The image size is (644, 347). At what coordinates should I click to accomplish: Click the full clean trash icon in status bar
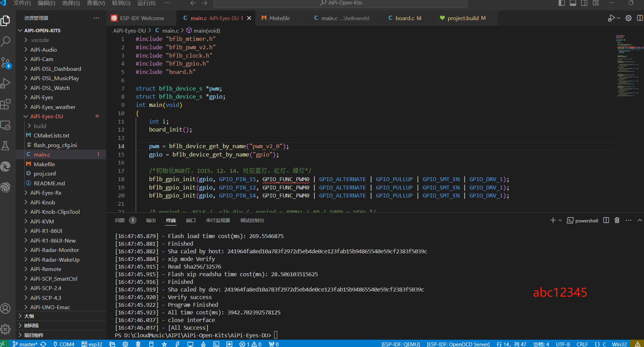[x=138, y=344]
